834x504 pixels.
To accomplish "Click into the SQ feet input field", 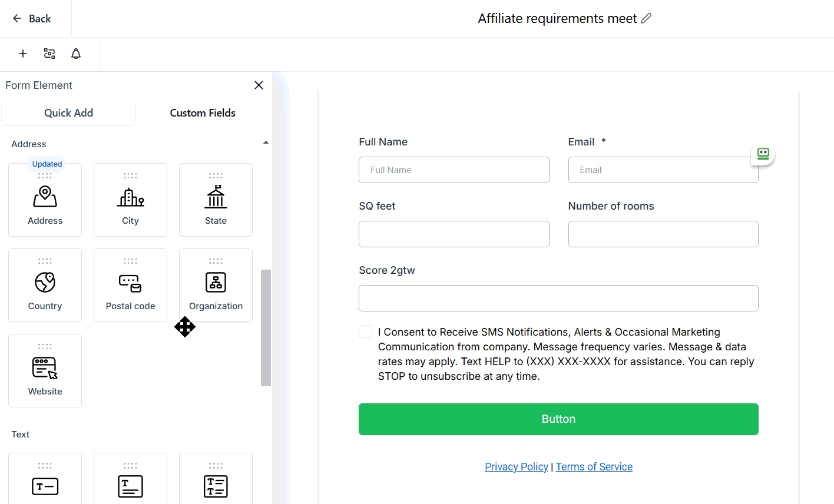I will point(454,234).
